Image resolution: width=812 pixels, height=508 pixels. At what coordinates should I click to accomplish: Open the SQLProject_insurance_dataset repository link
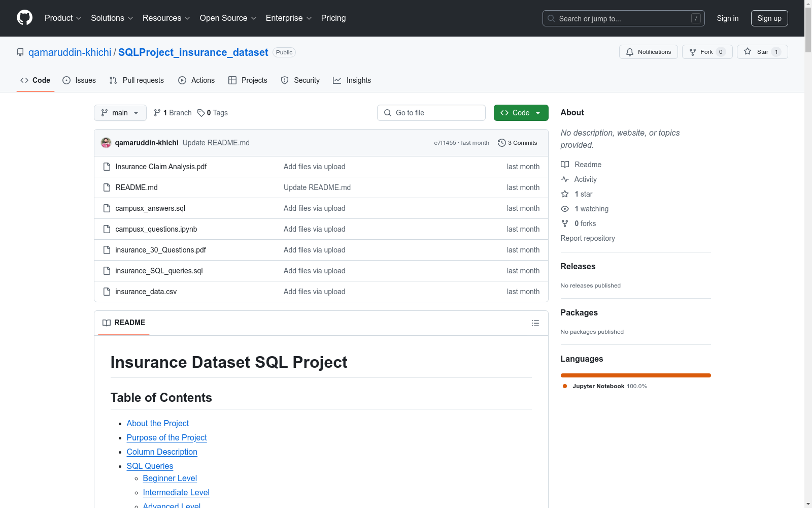193,52
